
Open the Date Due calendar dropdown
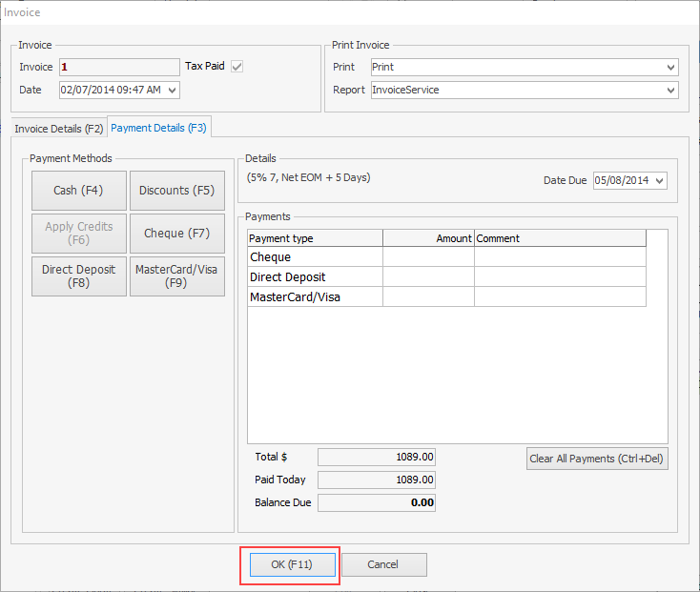tap(660, 180)
